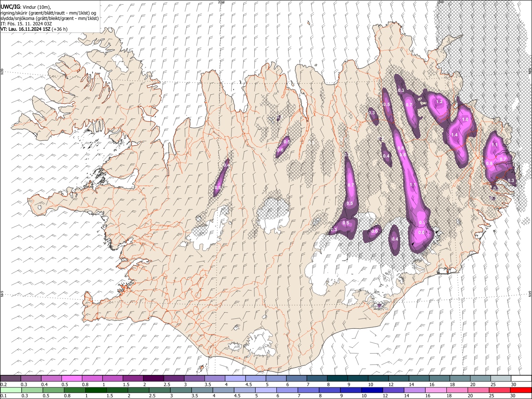Click the '0.1' label of the lower legend
Screen dimensions: 532x399
[3, 396]
